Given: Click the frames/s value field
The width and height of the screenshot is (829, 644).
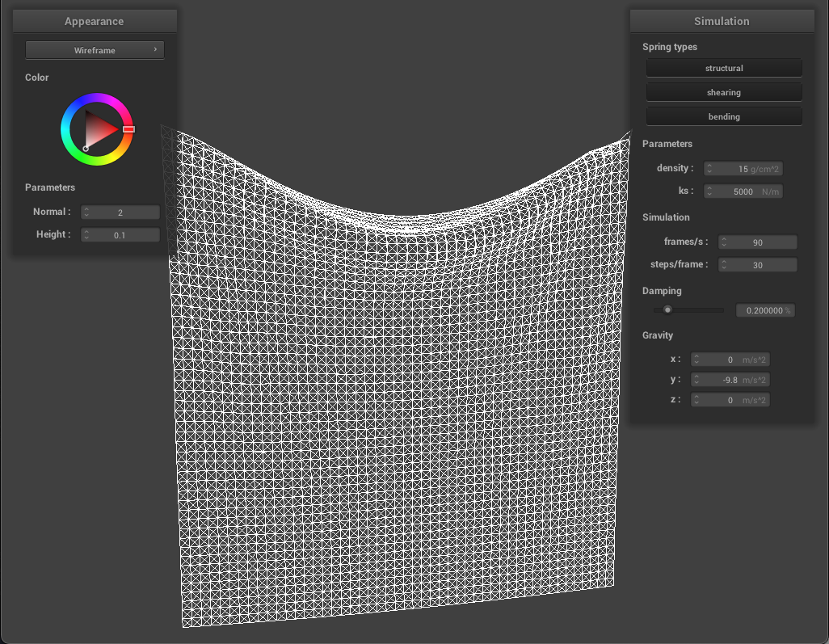Looking at the screenshot, I should coord(757,242).
